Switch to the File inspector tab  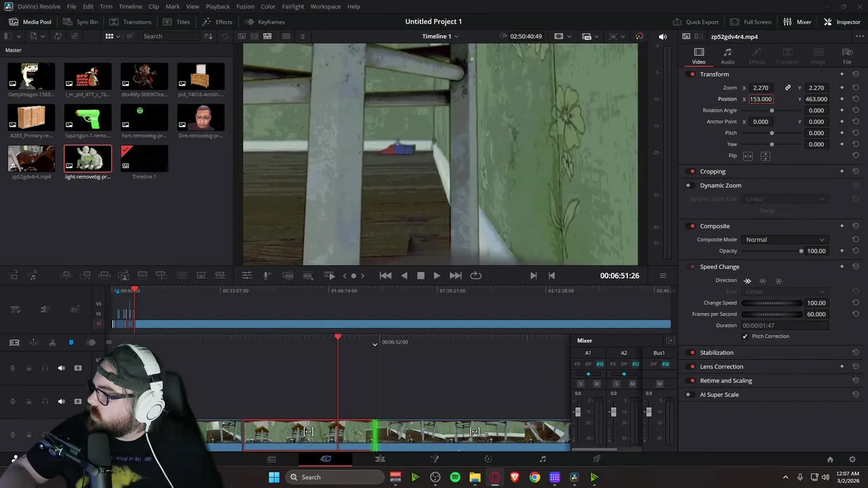point(847,56)
